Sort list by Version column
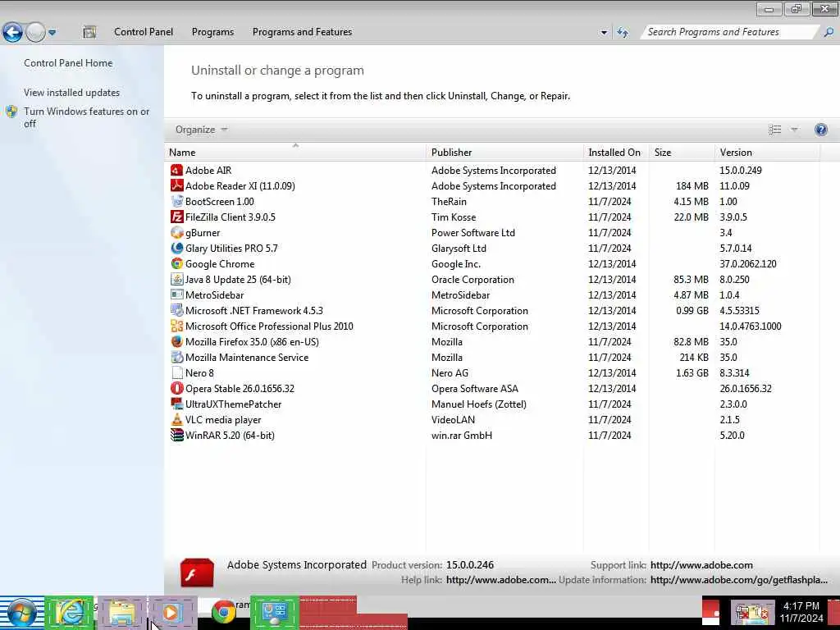Image resolution: width=840 pixels, height=630 pixels. (767, 152)
